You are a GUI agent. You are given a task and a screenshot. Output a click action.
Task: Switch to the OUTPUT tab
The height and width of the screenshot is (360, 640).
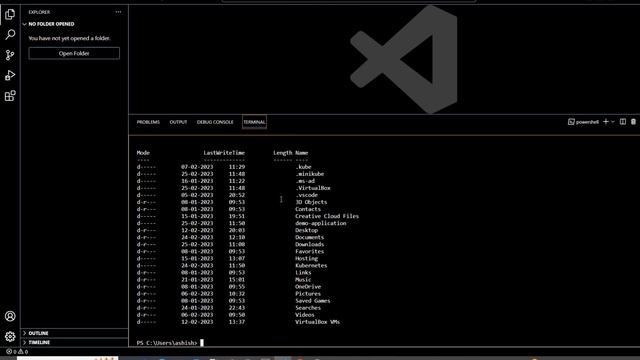[x=178, y=122]
